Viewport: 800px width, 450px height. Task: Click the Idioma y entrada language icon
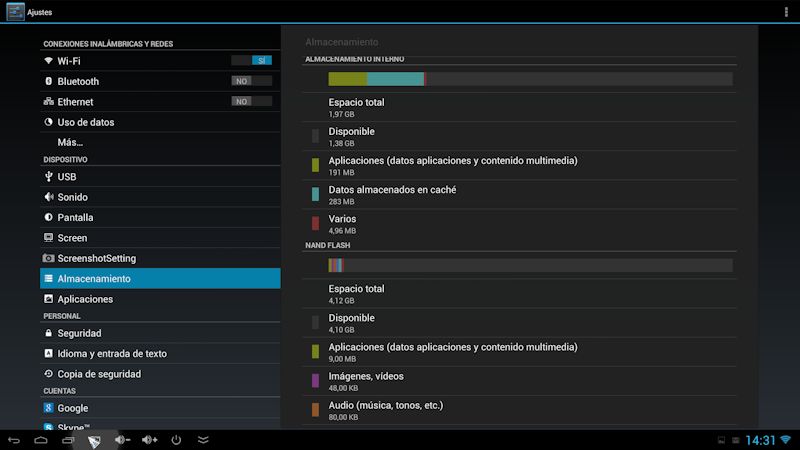[x=48, y=354]
